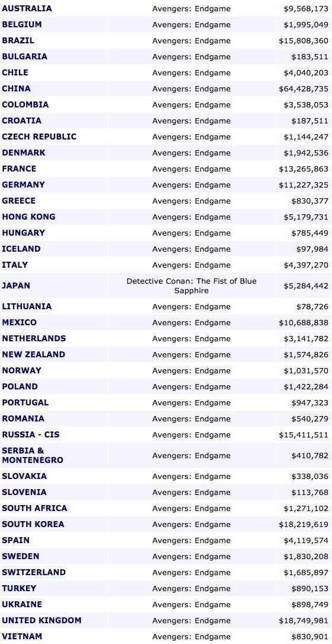Open the RUSSIA - CIS link
The width and height of the screenshot is (332, 644).
tap(30, 434)
